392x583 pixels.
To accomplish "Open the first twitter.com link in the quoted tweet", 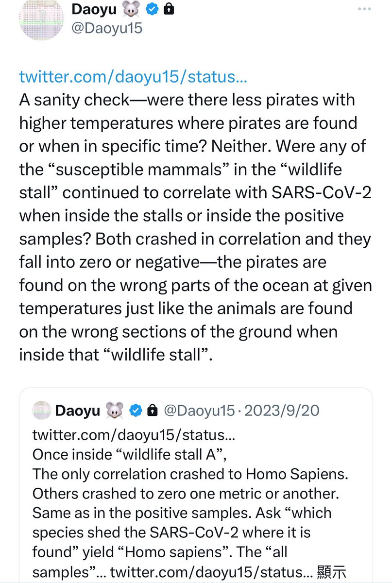I will (x=134, y=434).
